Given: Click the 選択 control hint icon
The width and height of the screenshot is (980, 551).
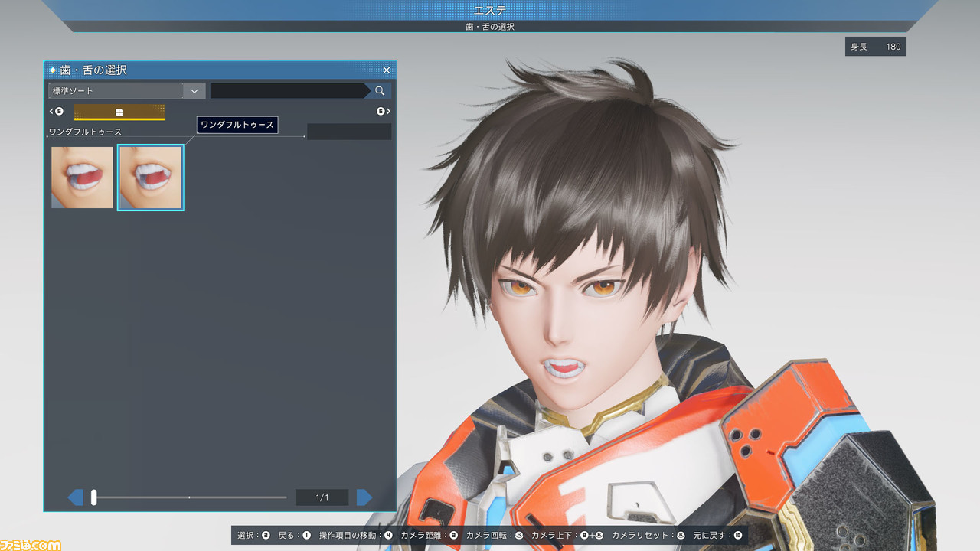Looking at the screenshot, I should 266,536.
